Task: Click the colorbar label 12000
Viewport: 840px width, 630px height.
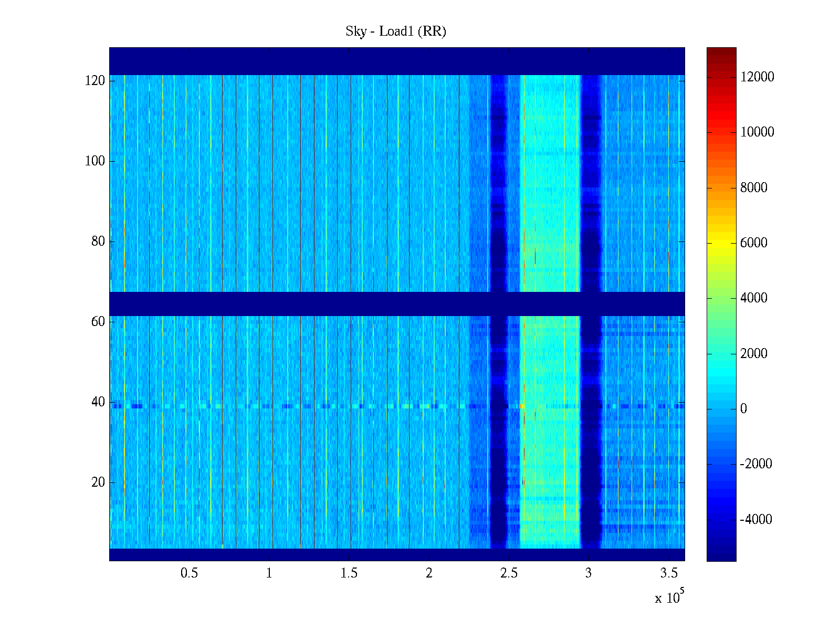Action: point(757,77)
